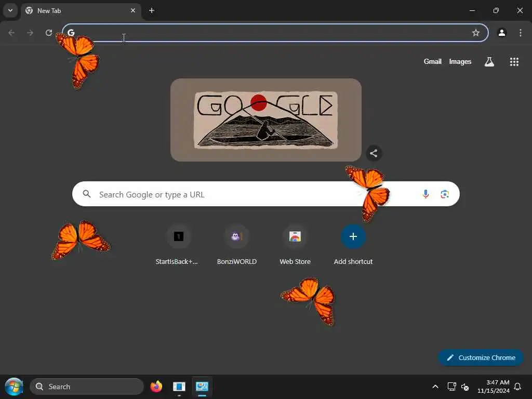Select the New Tab tab

[x=81, y=10]
